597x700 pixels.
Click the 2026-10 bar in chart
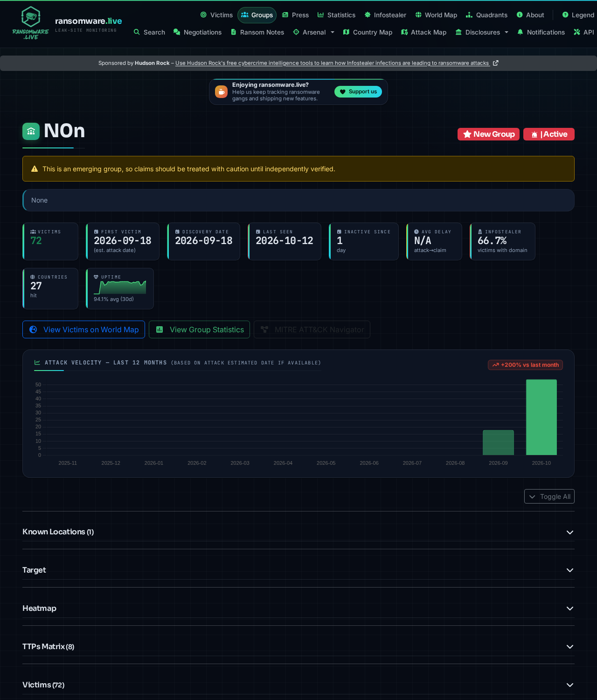(x=541, y=417)
